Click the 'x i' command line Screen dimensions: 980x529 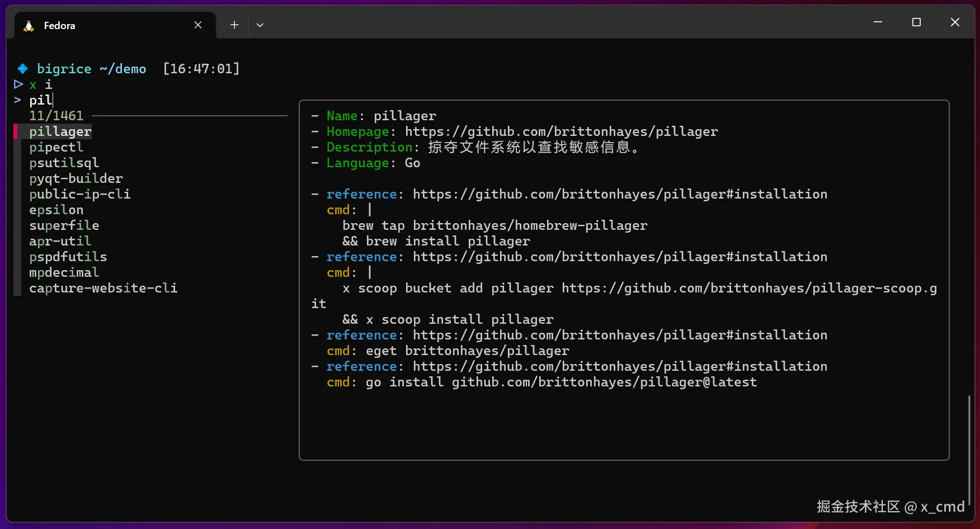[41, 84]
